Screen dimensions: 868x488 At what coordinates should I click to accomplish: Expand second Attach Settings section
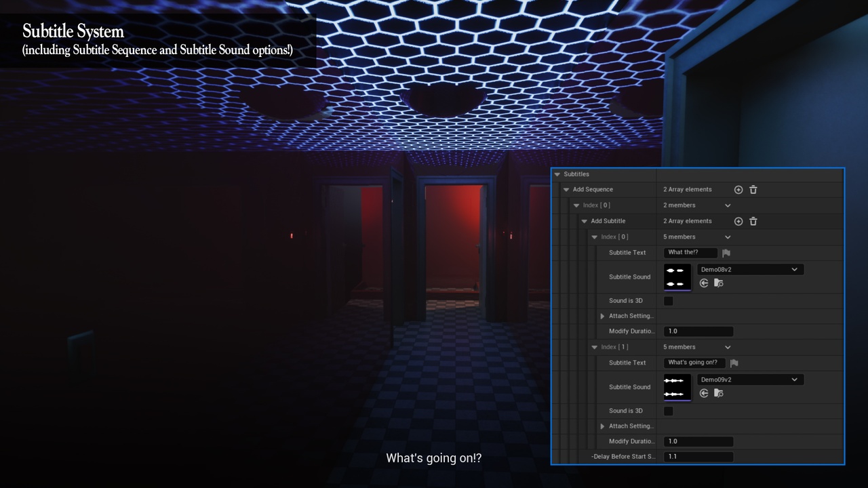pos(602,426)
